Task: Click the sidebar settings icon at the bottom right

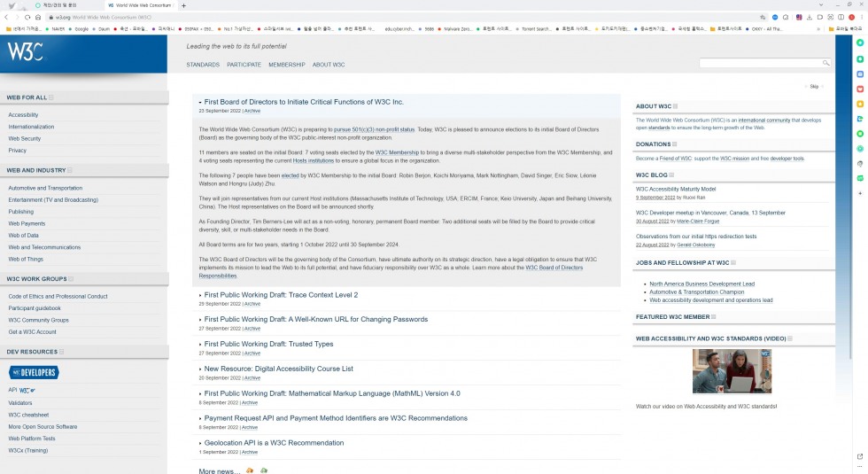Action: pos(860,467)
